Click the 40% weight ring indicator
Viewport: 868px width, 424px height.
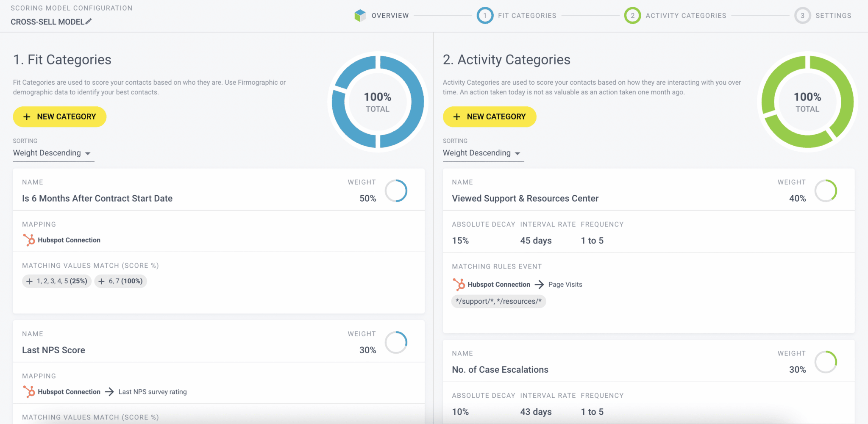[x=826, y=191]
